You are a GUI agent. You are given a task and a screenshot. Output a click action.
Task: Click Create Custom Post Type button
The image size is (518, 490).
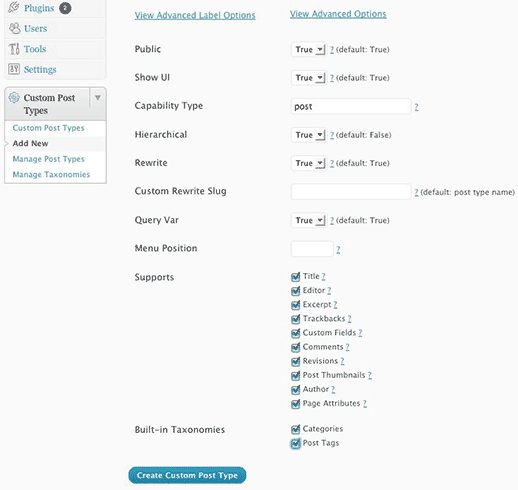[187, 475]
